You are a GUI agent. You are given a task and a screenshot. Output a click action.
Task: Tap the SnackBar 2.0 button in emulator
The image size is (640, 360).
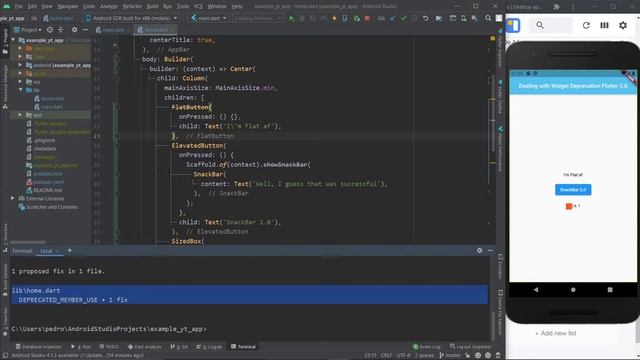point(573,190)
